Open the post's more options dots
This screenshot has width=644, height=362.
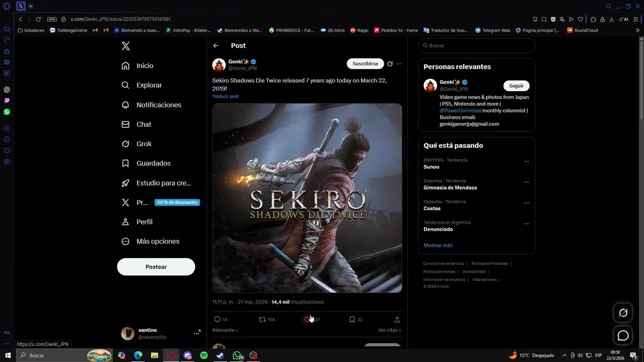click(399, 64)
